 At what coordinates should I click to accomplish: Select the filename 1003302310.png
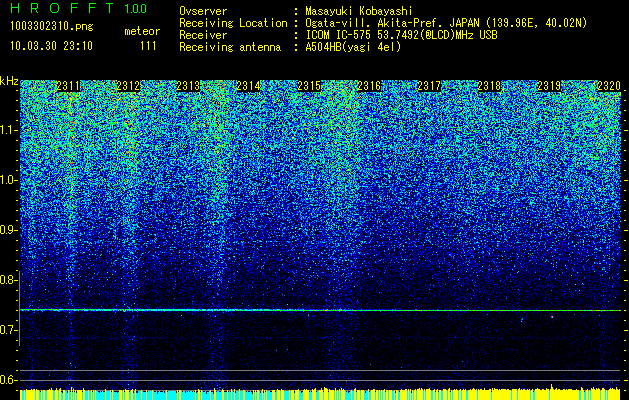coord(52,27)
